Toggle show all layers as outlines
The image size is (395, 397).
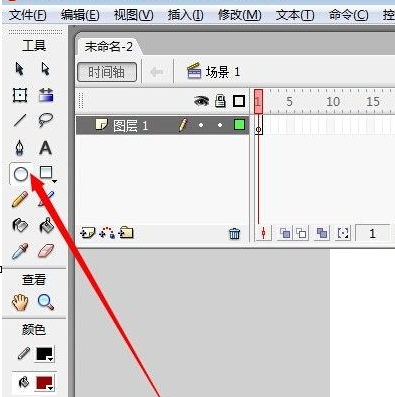239,101
